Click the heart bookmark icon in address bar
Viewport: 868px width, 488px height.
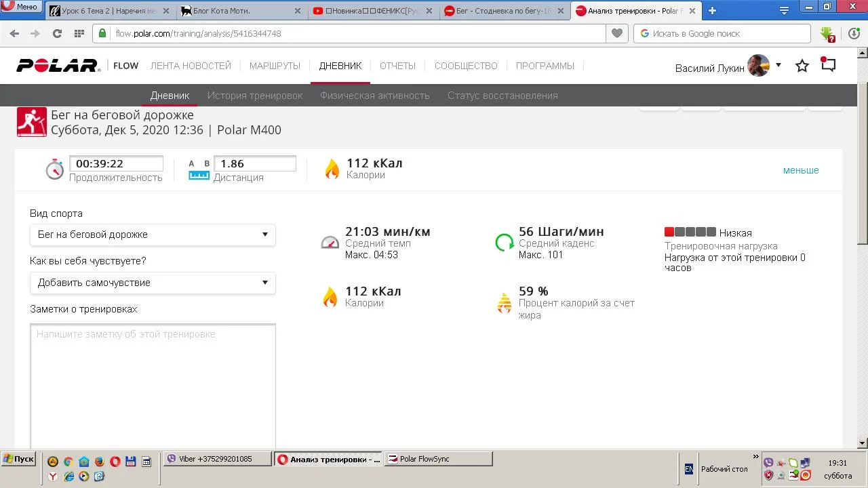[616, 33]
